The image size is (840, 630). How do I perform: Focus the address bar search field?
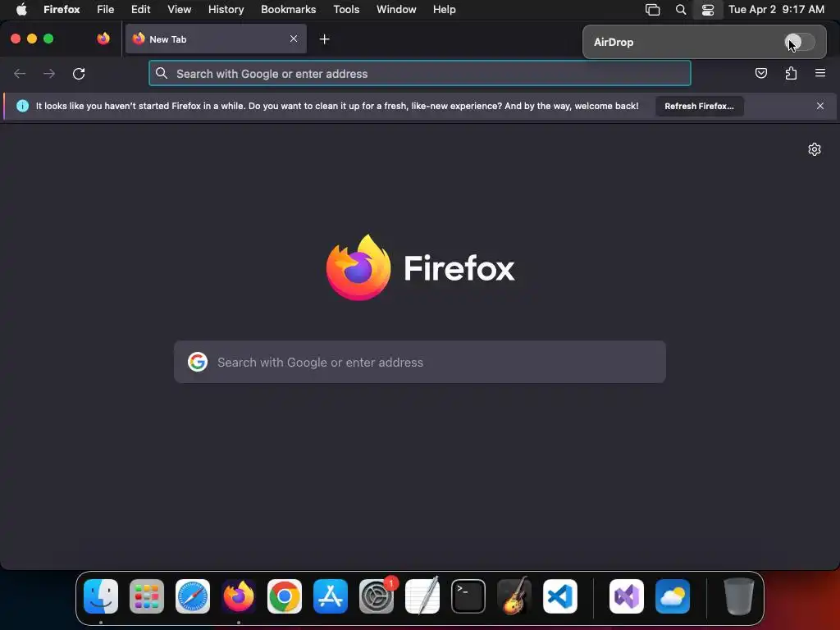[x=420, y=73]
